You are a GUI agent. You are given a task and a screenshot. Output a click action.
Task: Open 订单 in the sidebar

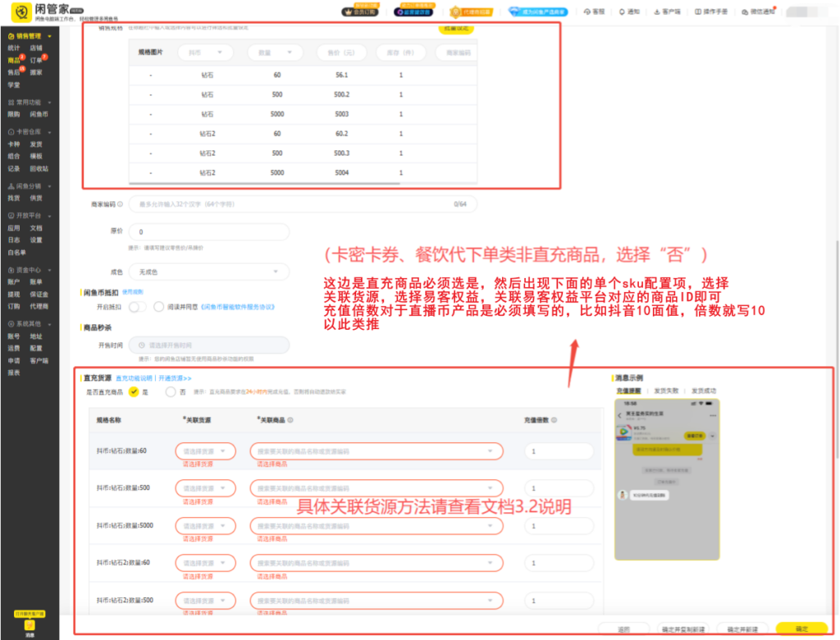click(x=36, y=60)
